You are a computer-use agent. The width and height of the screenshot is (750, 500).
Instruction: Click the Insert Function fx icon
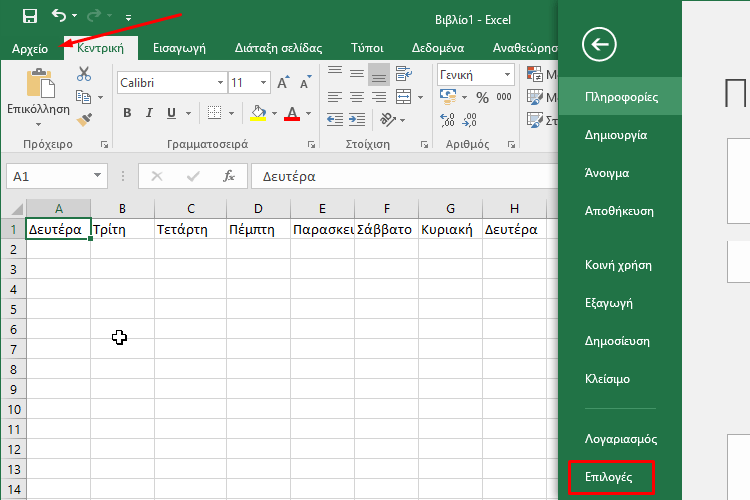[x=229, y=176]
